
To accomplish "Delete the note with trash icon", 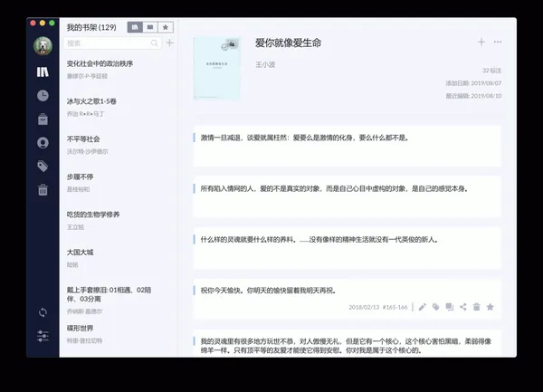I will pyautogui.click(x=477, y=307).
